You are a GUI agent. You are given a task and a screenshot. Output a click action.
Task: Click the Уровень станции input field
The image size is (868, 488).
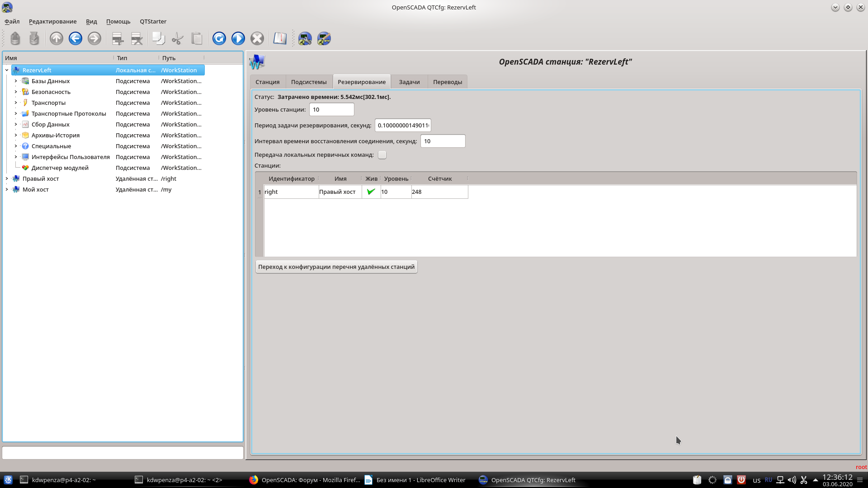(x=331, y=109)
